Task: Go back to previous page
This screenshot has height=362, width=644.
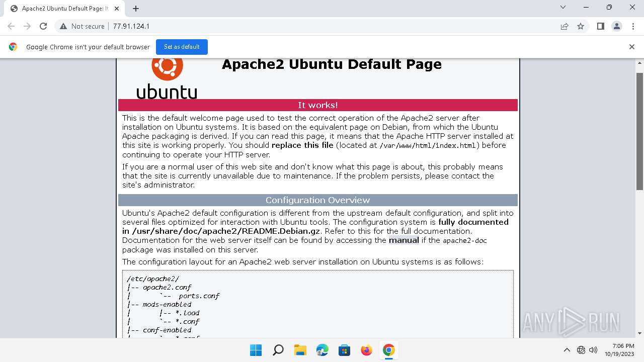Action: tap(11, 26)
